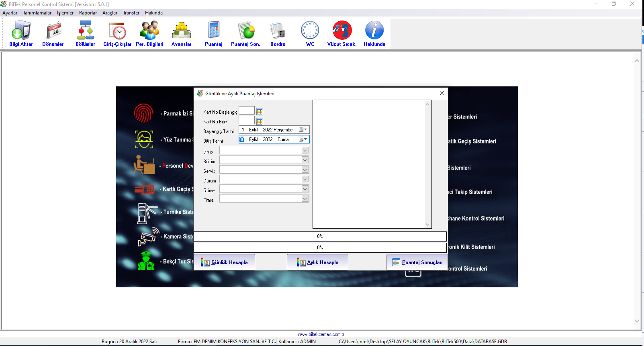Click the Avanslar toolbar icon
The width and height of the screenshot is (644, 346).
tap(182, 34)
